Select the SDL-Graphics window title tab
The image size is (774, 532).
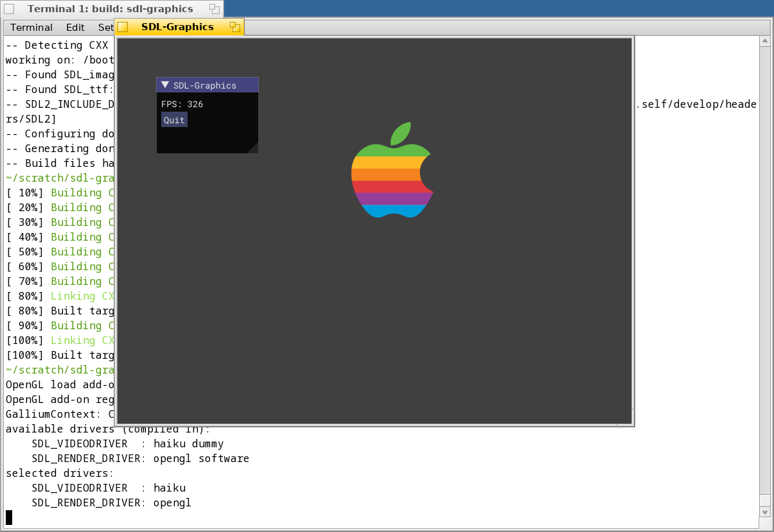click(x=179, y=27)
